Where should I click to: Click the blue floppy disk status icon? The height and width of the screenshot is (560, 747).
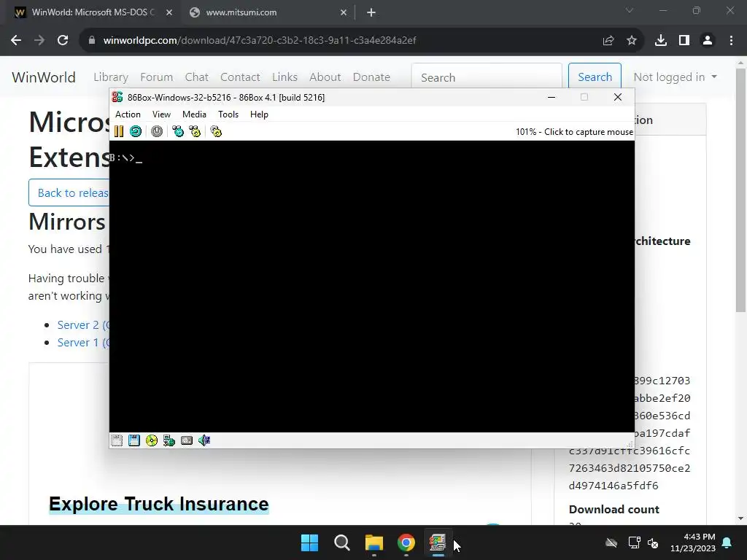(x=134, y=440)
